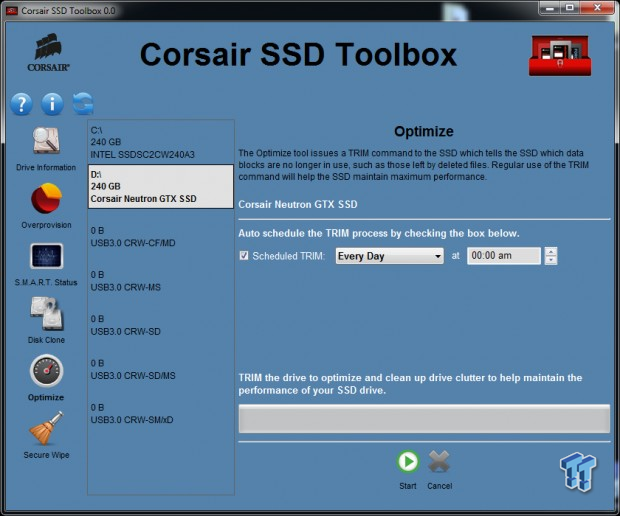The height and width of the screenshot is (516, 620).
Task: Open the Every Day frequency dropdown
Action: 389,256
